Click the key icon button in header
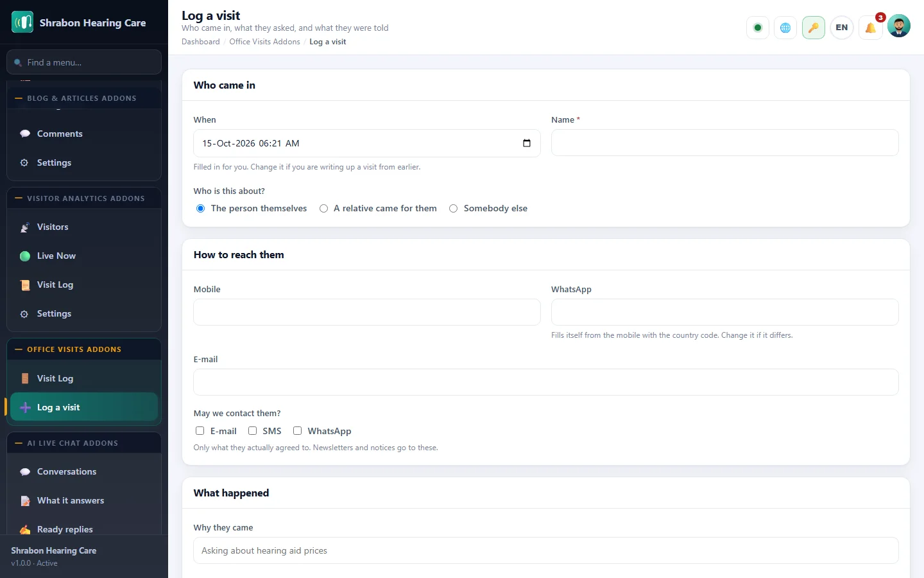Viewport: 924px width, 578px height. coord(814,28)
